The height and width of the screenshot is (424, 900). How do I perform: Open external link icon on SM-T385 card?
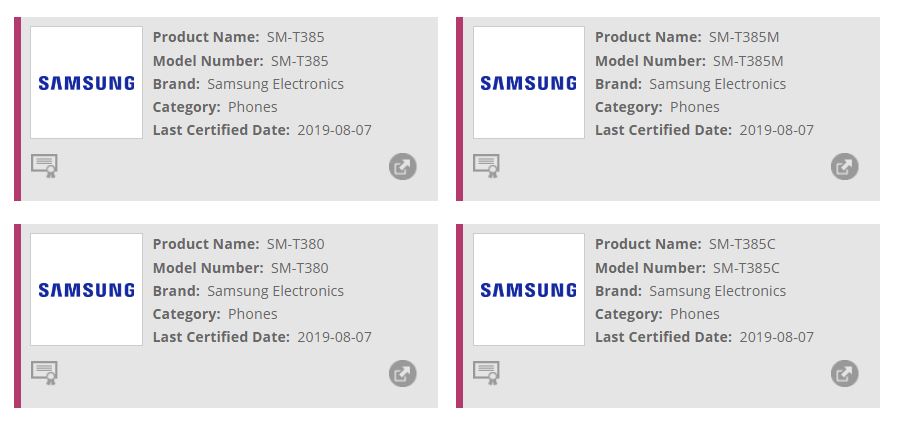[x=402, y=167]
